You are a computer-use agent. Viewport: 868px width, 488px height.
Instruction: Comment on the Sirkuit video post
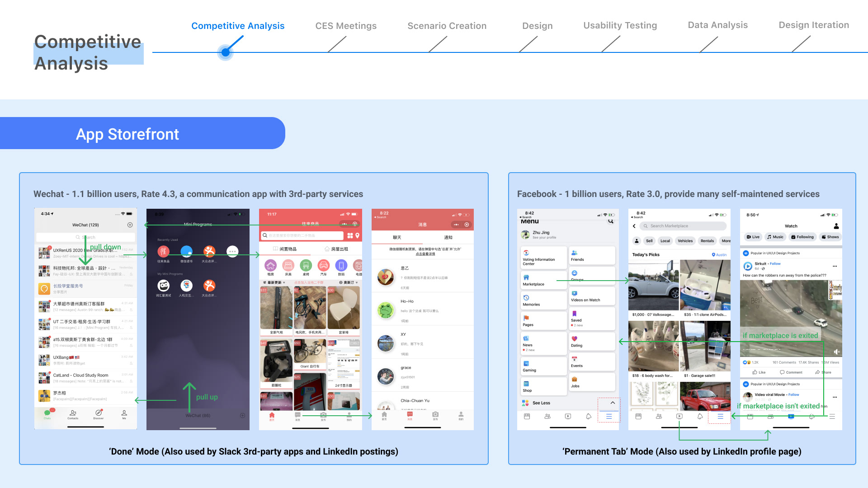(x=791, y=372)
